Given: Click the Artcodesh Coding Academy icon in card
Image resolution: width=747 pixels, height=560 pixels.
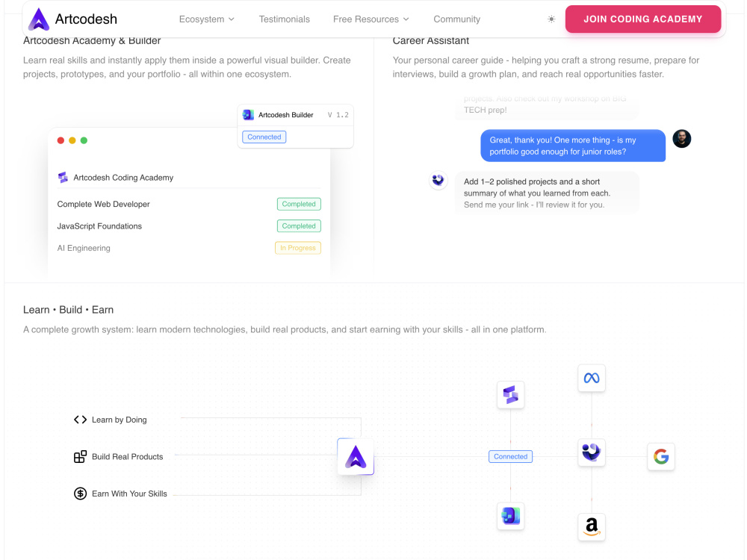Looking at the screenshot, I should (63, 178).
